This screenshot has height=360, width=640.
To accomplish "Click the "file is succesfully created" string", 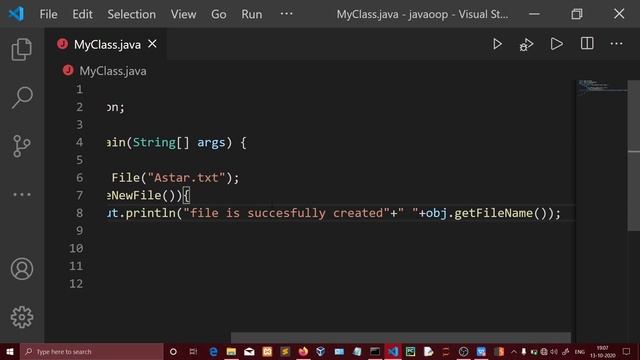I will click(286, 213).
